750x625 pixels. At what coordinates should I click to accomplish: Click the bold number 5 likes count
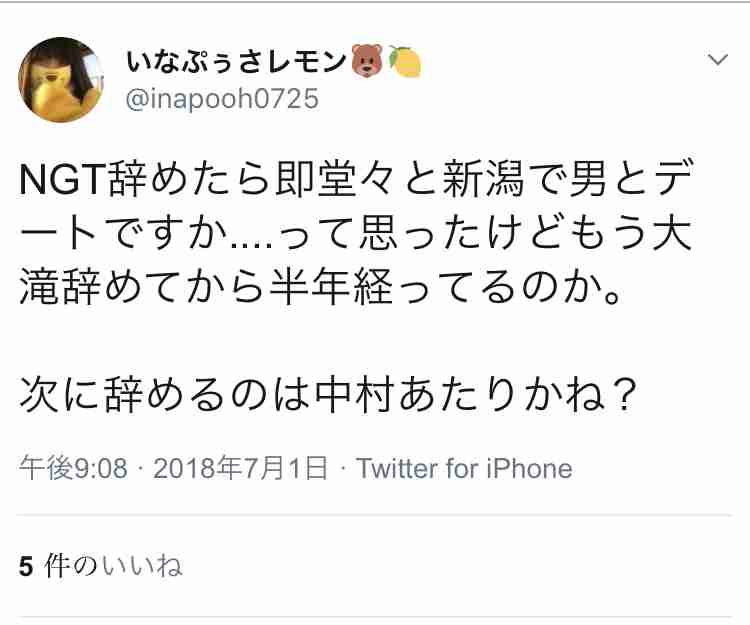pos(27,566)
